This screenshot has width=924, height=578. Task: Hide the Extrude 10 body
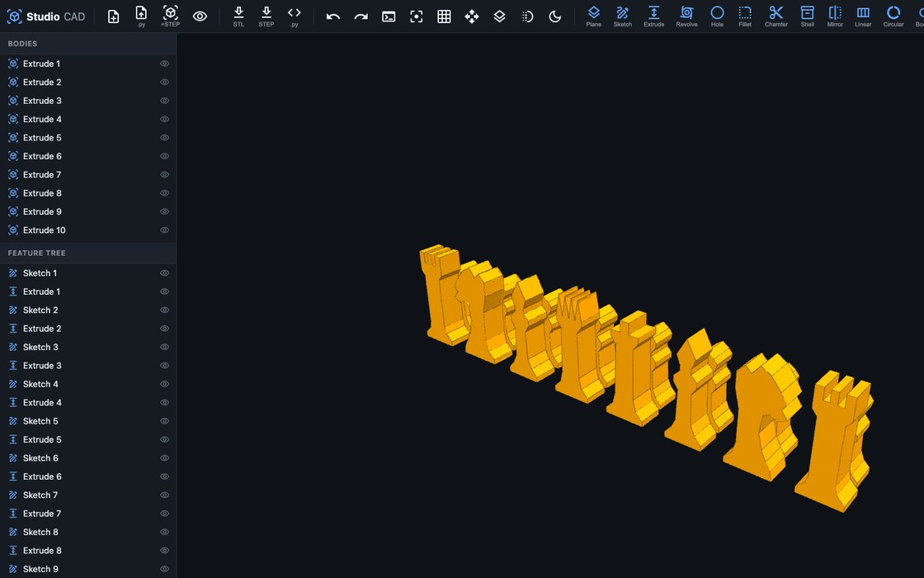pos(164,230)
